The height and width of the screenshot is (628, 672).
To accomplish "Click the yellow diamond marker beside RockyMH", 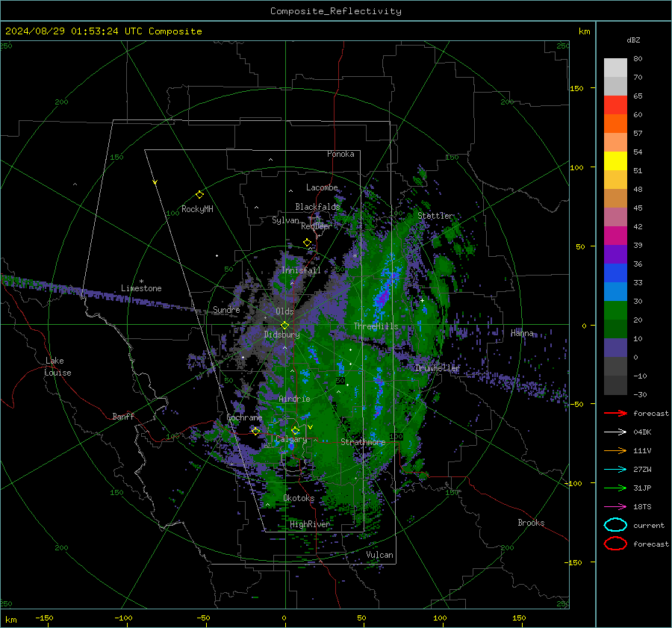I will pyautogui.click(x=199, y=195).
